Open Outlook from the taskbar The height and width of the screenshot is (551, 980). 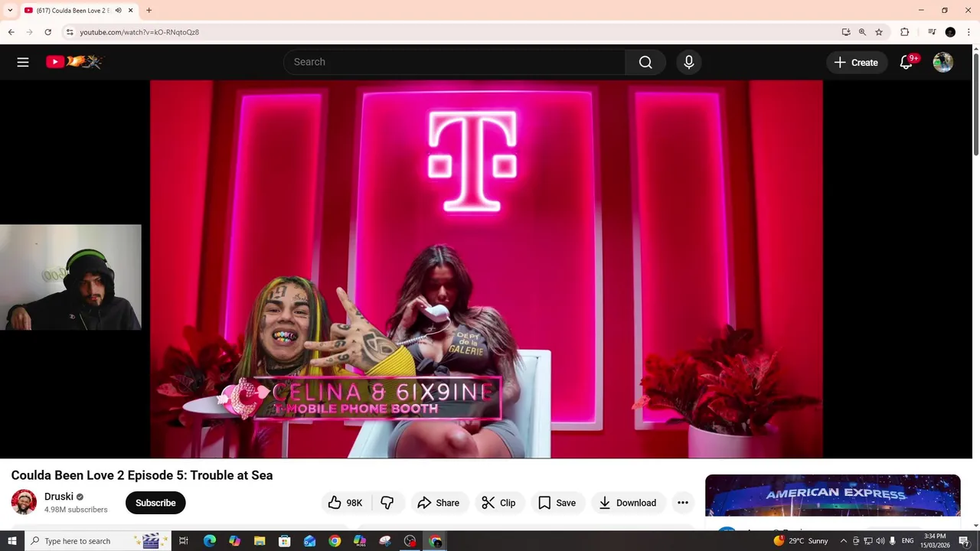[309, 541]
